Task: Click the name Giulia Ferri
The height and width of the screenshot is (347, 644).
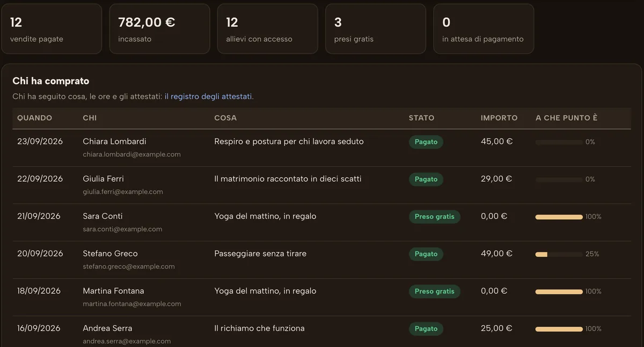Action: coord(103,179)
